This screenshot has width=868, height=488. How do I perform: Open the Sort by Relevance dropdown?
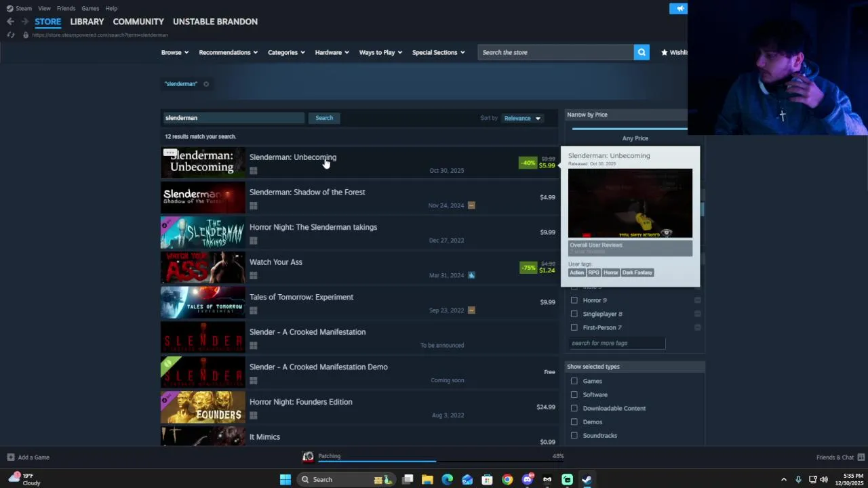[521, 119]
